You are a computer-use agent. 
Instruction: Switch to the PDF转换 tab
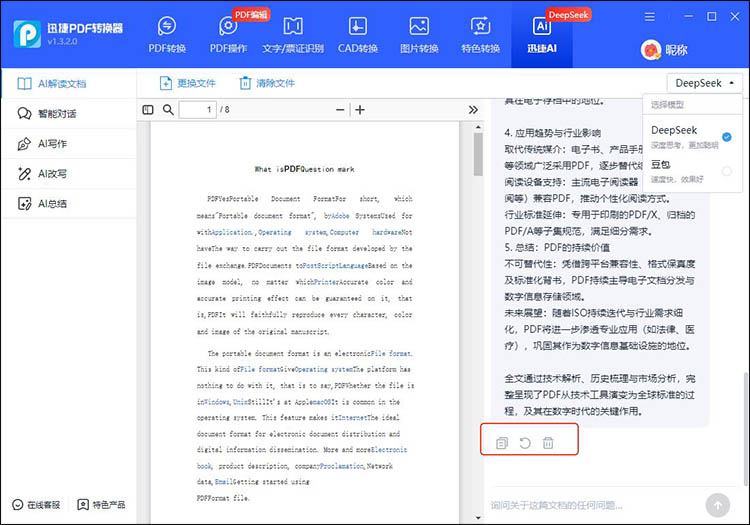[166, 33]
